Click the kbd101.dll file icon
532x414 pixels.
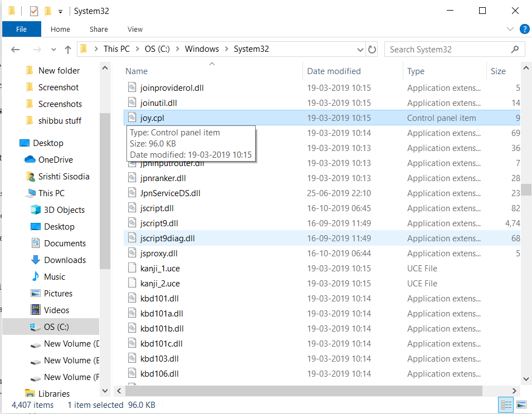coord(132,298)
